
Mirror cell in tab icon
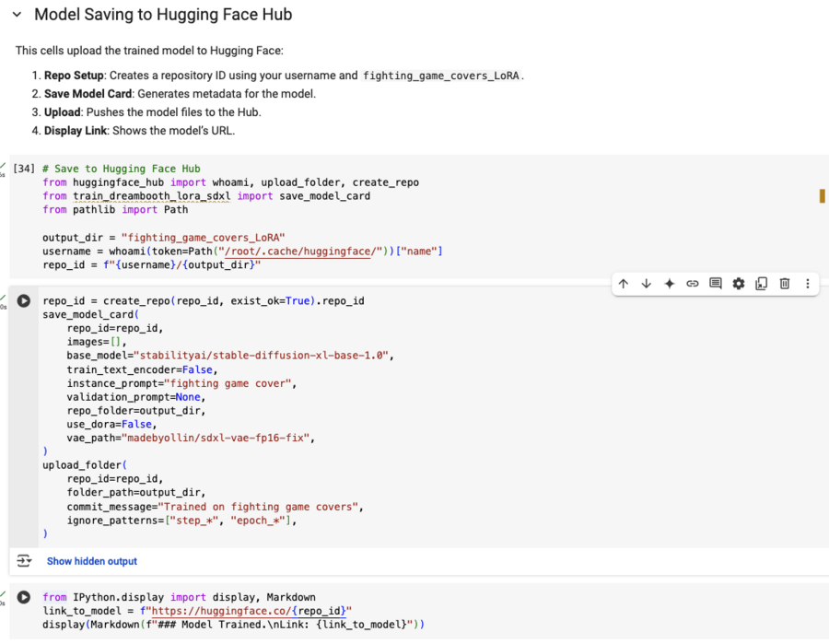(762, 284)
